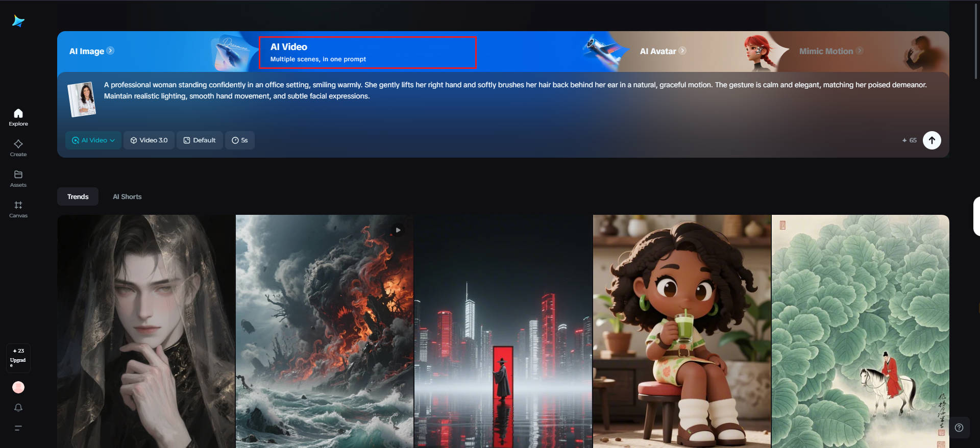Screen dimensions: 980x448
Task: Open the Video 3.0 model selector
Action: point(149,140)
